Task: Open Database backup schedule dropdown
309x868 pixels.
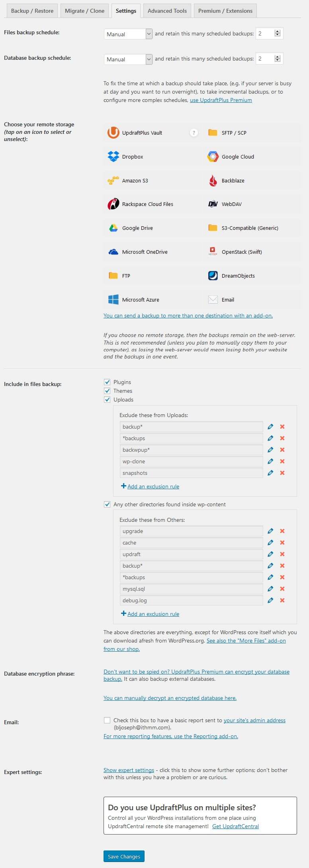Action: pyautogui.click(x=128, y=59)
